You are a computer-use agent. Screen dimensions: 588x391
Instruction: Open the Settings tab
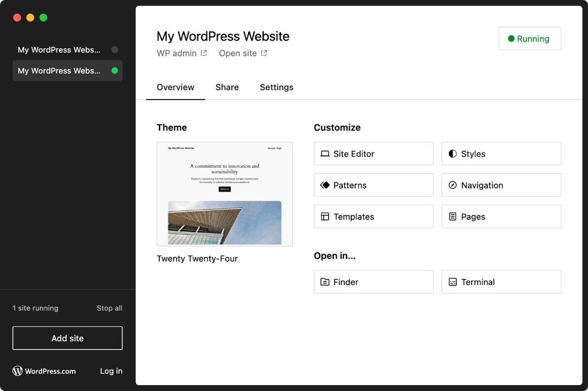[276, 87]
